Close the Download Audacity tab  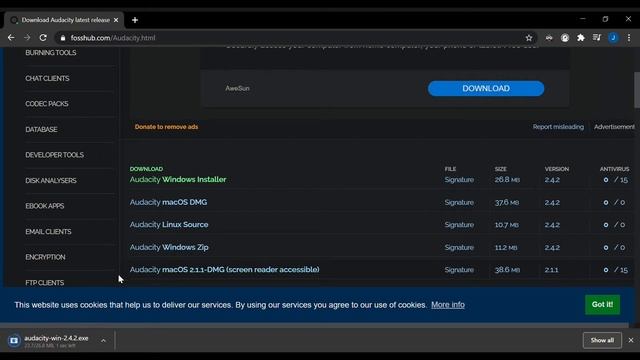pos(116,20)
